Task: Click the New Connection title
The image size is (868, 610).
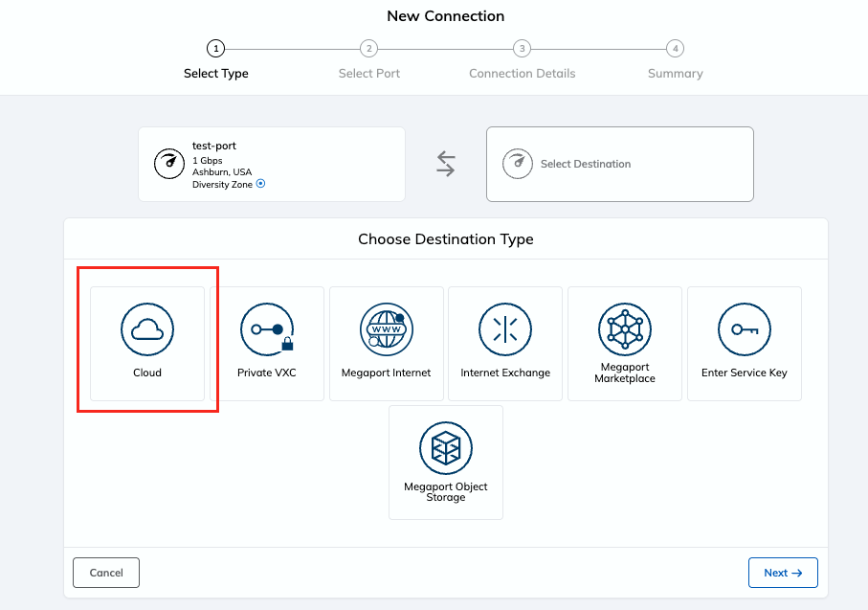Action: pos(446,16)
